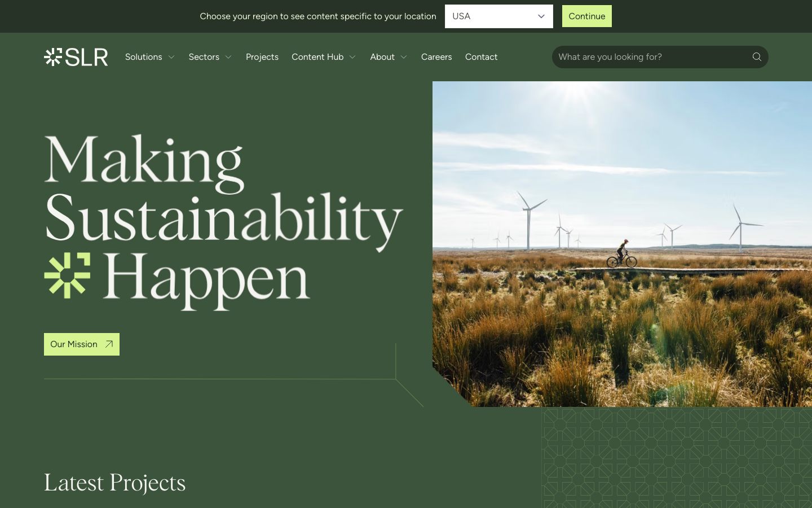Viewport: 812px width, 508px height.
Task: Click the SLR logo in header
Action: (76, 57)
